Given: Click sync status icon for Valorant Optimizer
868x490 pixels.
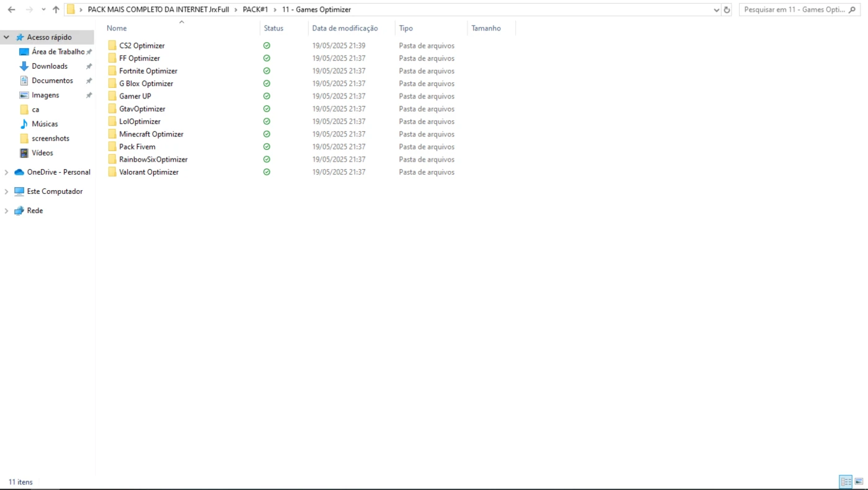Looking at the screenshot, I should 267,172.
